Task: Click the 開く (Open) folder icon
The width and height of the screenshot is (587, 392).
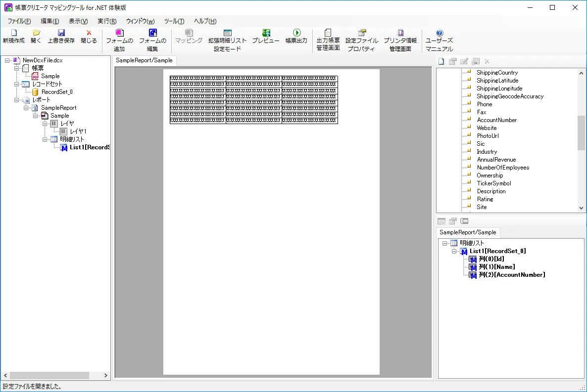Action: pos(36,33)
